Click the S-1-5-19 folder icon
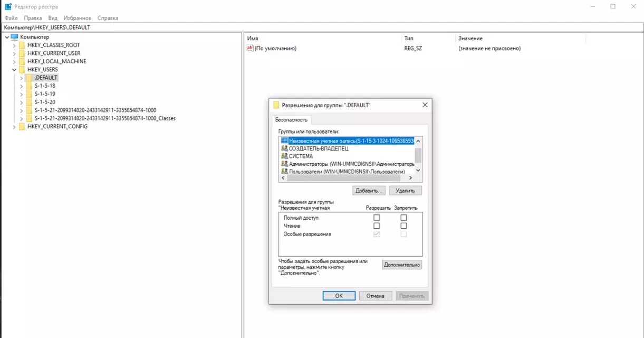Viewport: 644px width, 338px height. 29,94
